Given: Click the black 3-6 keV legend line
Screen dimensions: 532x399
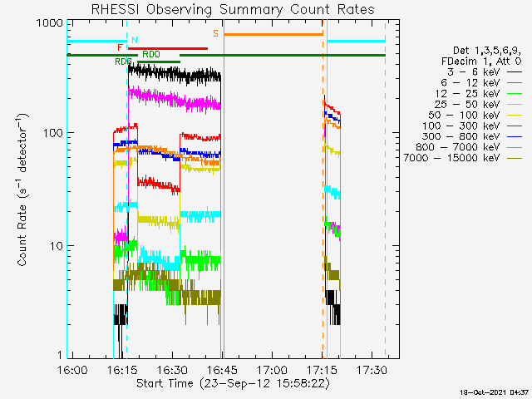Looking at the screenshot, I should pos(515,72).
